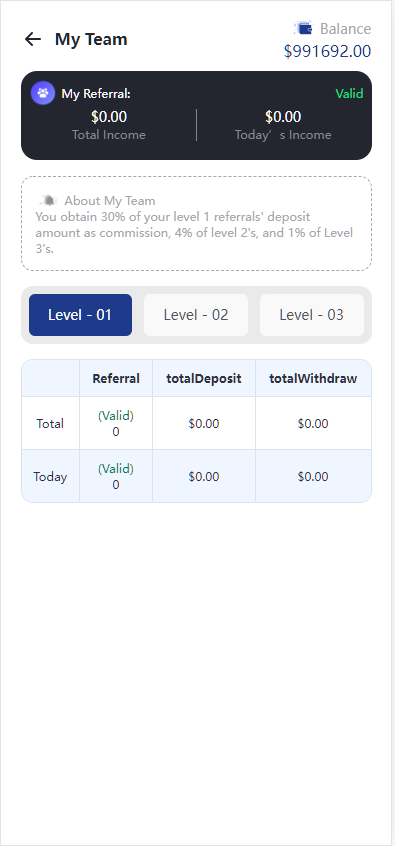This screenshot has width=395, height=846.
Task: Click the Referral column header
Action: tap(116, 378)
